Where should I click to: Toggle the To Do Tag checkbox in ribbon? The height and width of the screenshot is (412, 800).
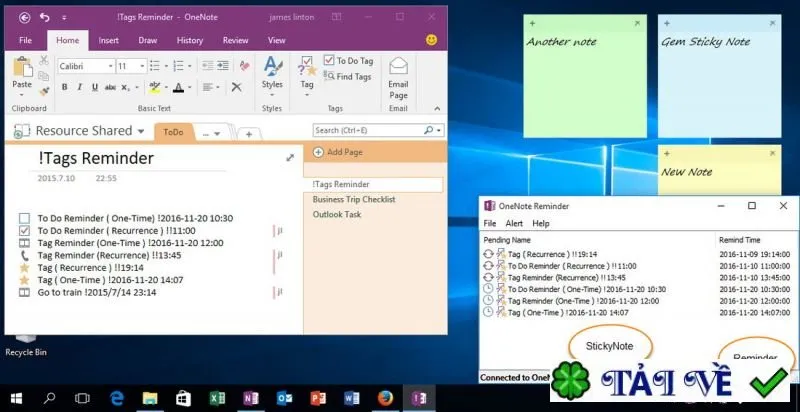pyautogui.click(x=329, y=61)
